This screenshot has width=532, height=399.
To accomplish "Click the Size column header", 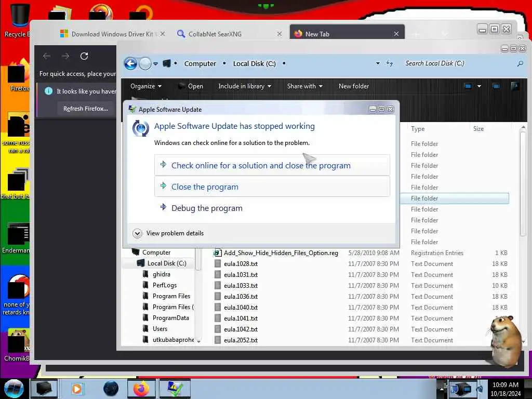I will [x=478, y=129].
